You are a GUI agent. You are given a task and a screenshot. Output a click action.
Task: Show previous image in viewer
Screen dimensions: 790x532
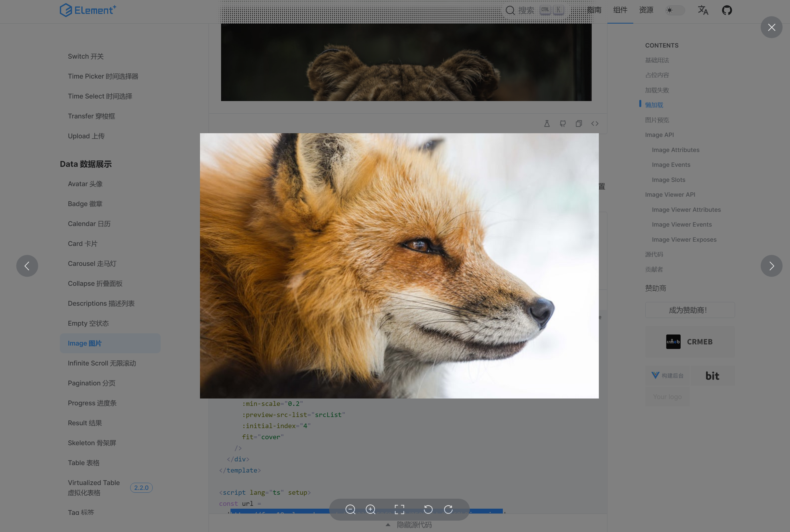[27, 266]
